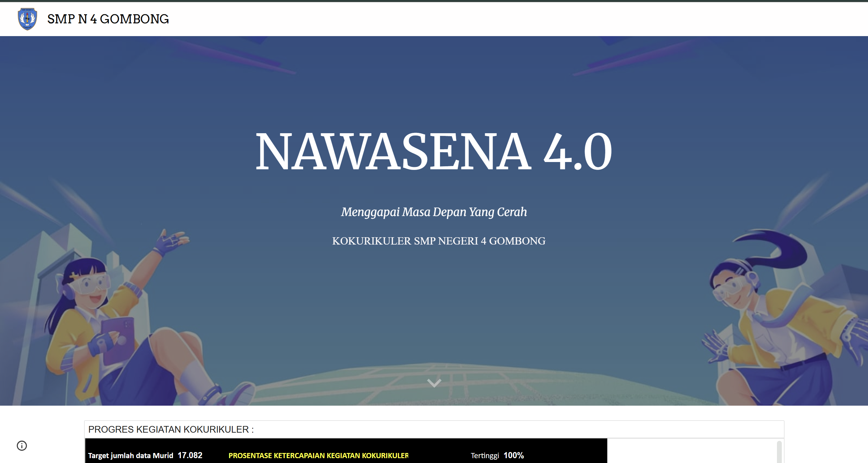Open the site info circle icon
The width and height of the screenshot is (868, 463).
pyautogui.click(x=22, y=445)
